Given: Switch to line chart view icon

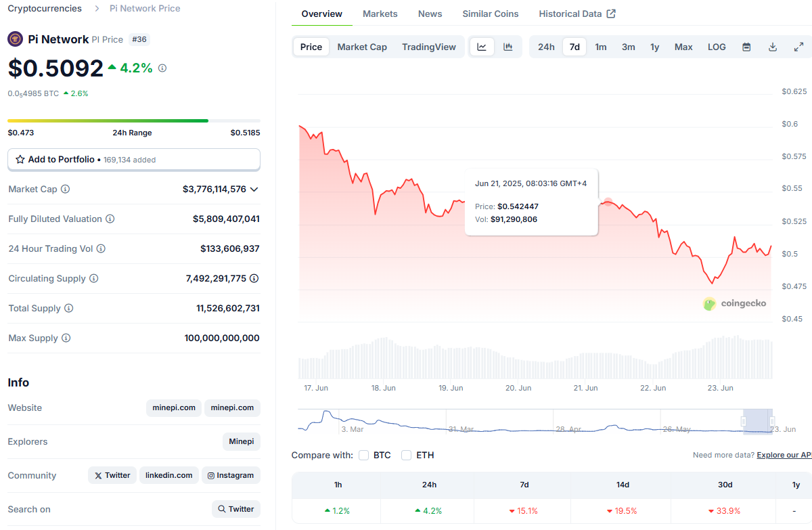Looking at the screenshot, I should coord(482,47).
